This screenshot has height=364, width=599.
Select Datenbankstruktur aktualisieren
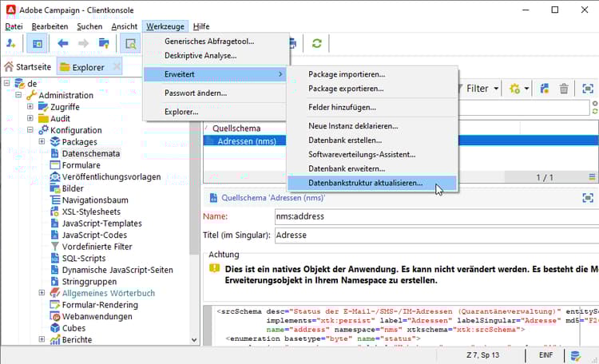(372, 183)
